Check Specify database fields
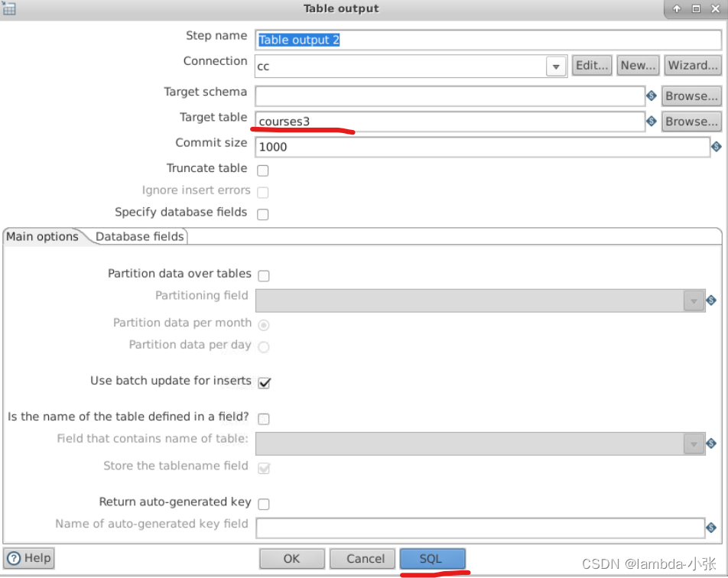728x578 pixels. 263,214
